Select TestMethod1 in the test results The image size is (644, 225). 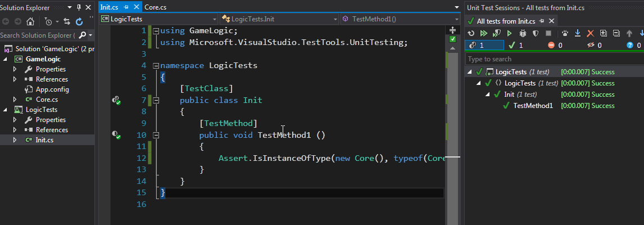[533, 106]
